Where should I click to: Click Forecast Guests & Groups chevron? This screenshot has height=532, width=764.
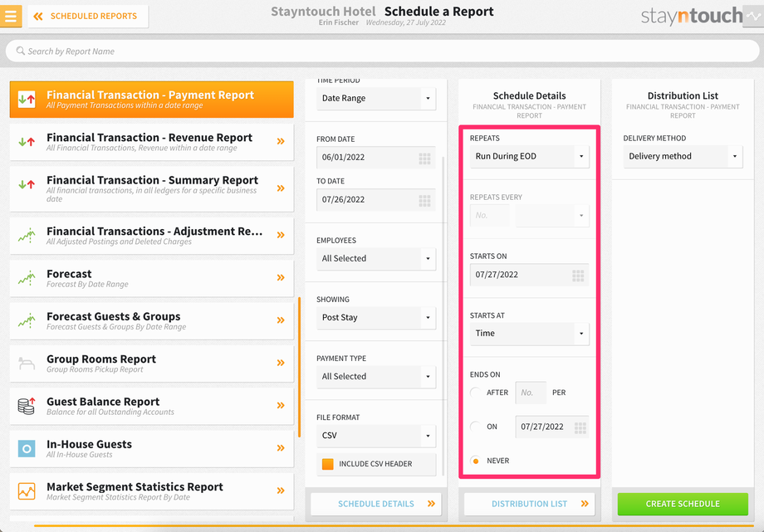(281, 320)
